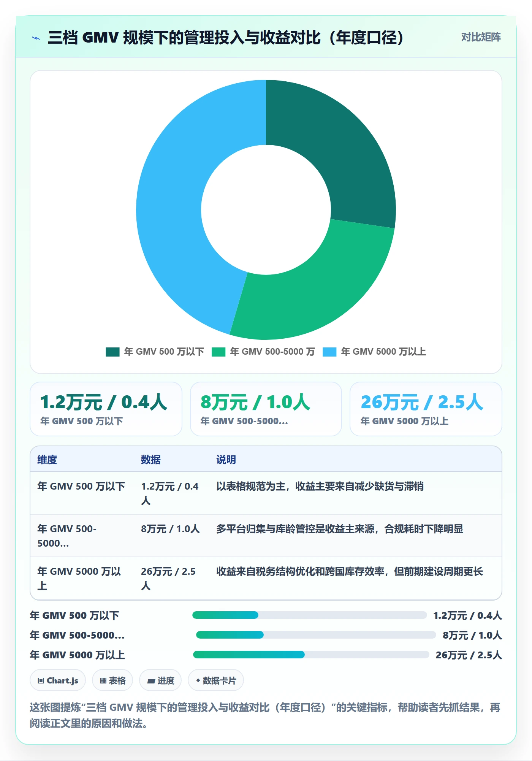The width and height of the screenshot is (532, 761).
Task: Click the diamond icon in the 数据卡片 tag
Action: (198, 680)
